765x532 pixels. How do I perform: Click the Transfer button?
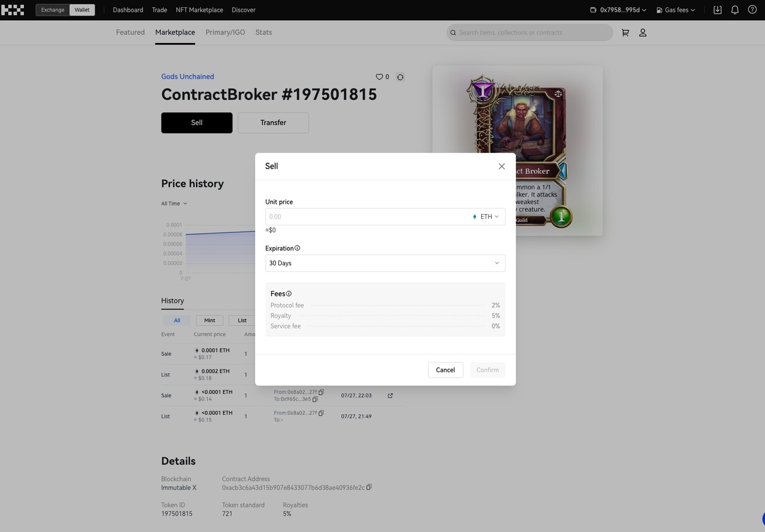(273, 123)
